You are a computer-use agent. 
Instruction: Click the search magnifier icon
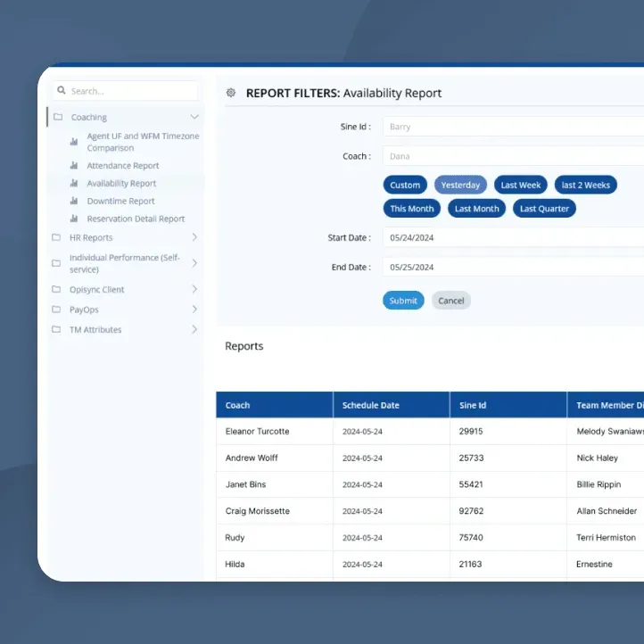tap(62, 90)
